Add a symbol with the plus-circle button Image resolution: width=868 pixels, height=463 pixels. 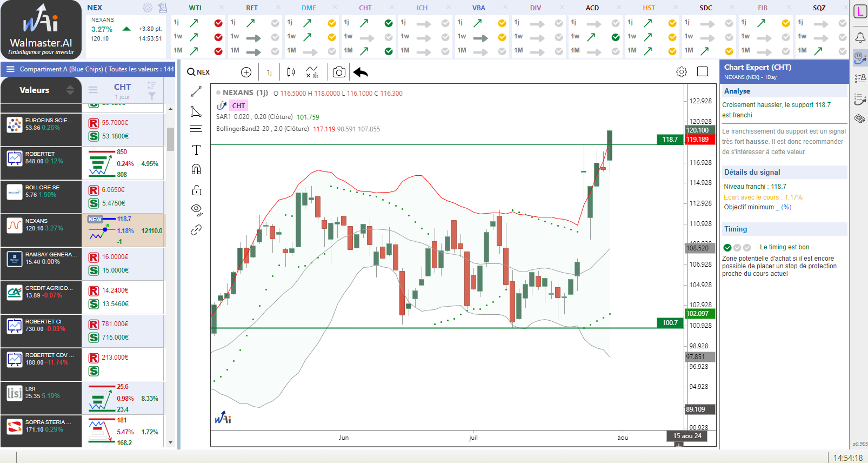point(246,72)
